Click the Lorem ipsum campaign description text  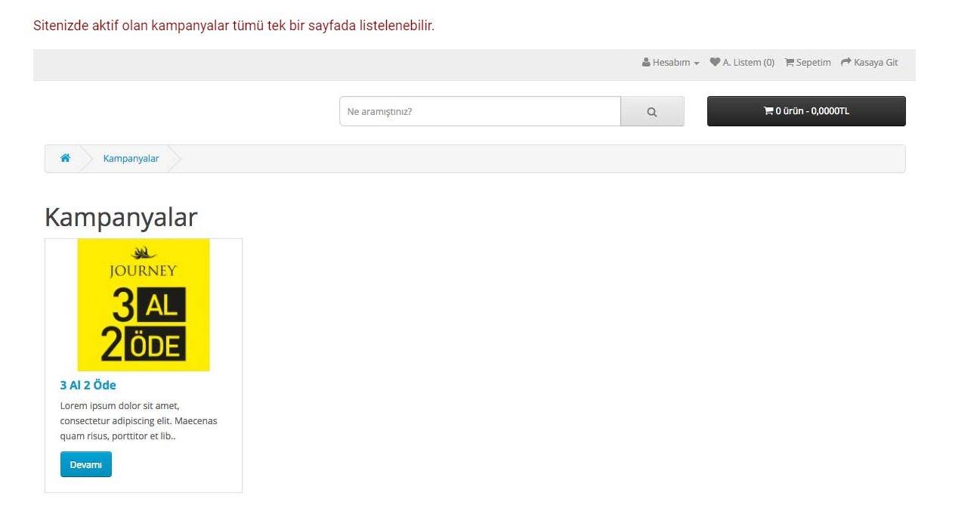[138, 421]
